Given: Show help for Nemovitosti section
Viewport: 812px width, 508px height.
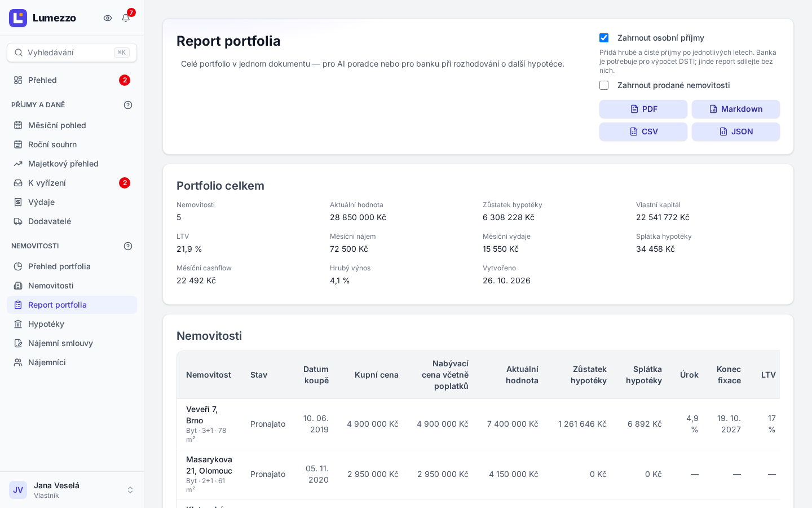Looking at the screenshot, I should pos(128,246).
